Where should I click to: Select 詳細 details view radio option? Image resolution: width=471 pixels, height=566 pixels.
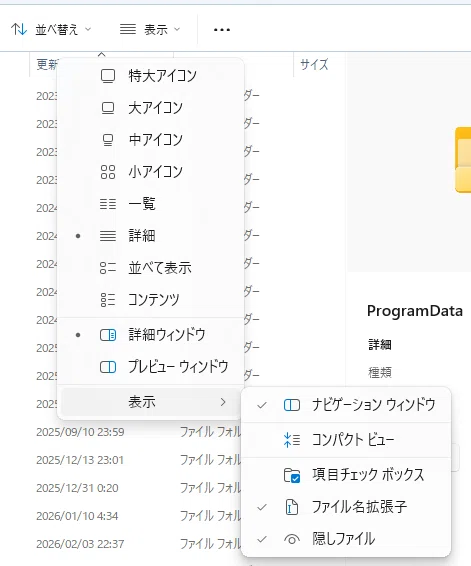coord(151,236)
